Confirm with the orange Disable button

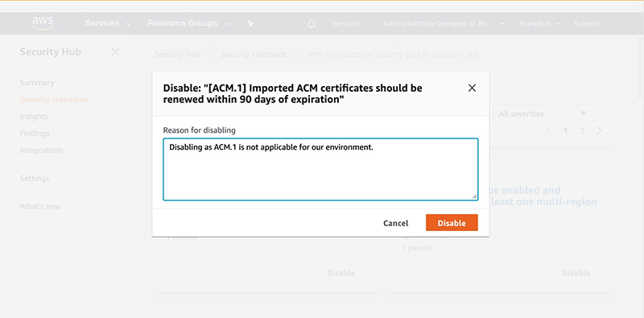tap(452, 223)
